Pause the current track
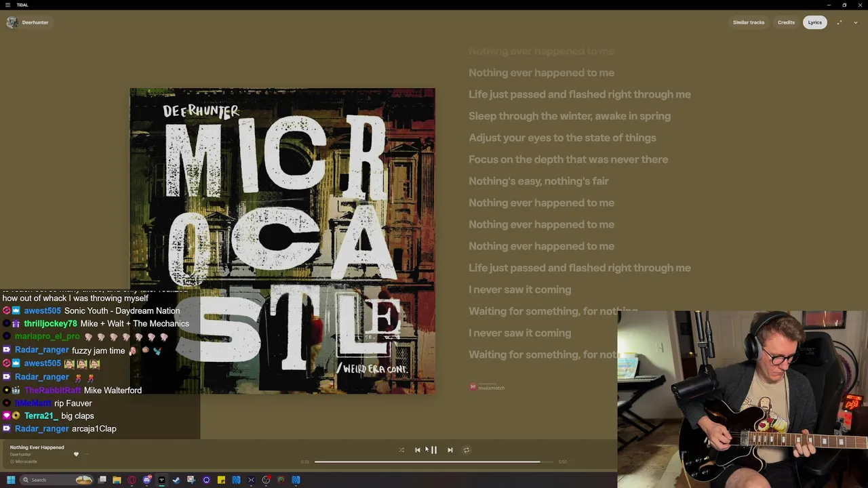 (433, 450)
